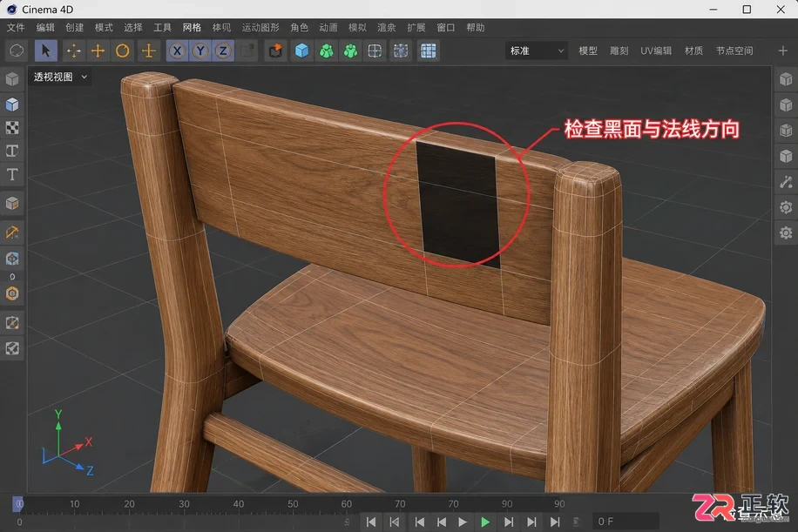Click the bottom icon in the left sidebar
Image resolution: width=798 pixels, height=532 pixels.
[x=12, y=348]
